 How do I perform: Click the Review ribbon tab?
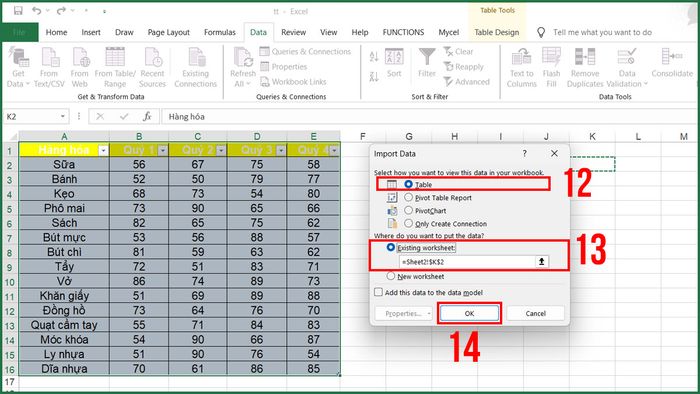click(293, 32)
